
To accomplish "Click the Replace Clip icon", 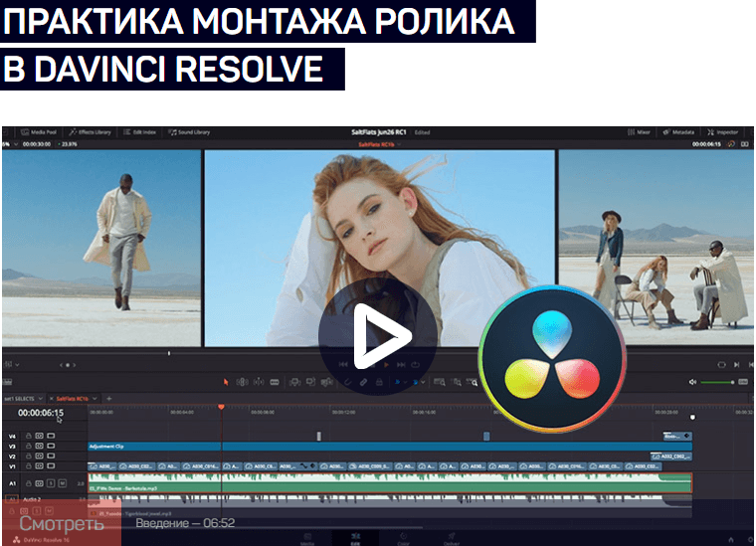I will 327,382.
